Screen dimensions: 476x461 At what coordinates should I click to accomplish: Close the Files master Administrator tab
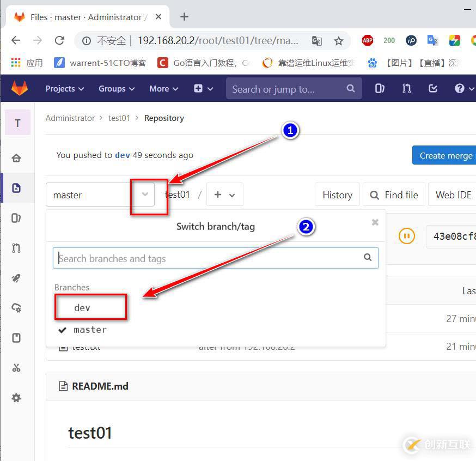click(158, 17)
